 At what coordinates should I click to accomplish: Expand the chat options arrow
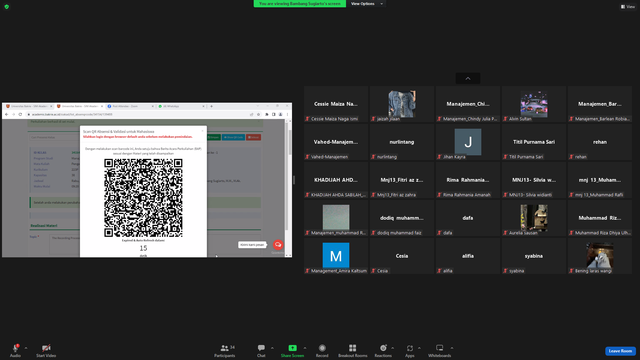272,348
